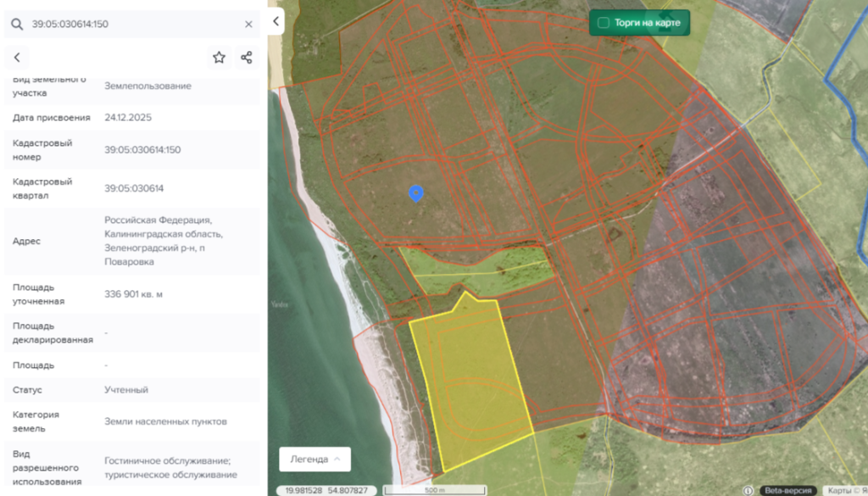
Task: Expand the 'Легенда' panel
Action: click(314, 459)
